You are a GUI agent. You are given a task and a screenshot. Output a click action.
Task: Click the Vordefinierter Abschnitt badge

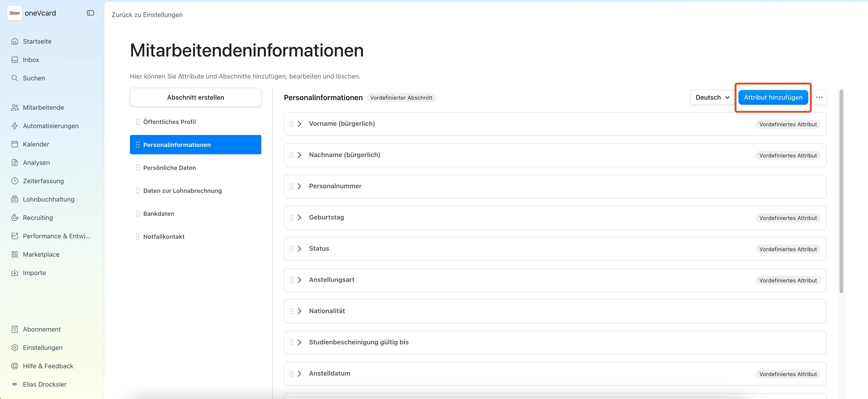pos(401,98)
